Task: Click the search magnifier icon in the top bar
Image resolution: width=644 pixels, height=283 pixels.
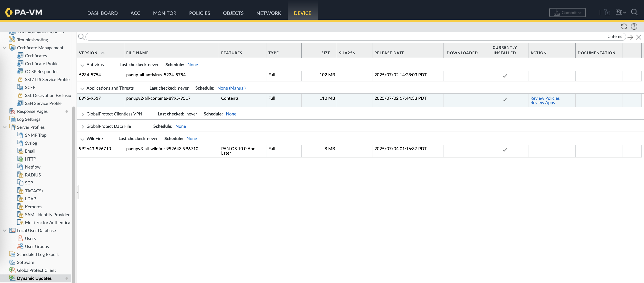Action: (x=634, y=12)
